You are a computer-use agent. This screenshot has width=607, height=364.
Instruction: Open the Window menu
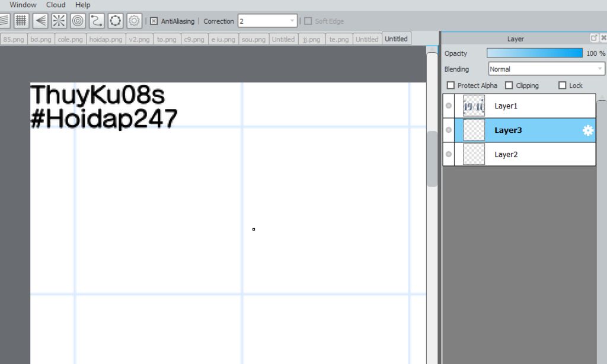point(23,5)
